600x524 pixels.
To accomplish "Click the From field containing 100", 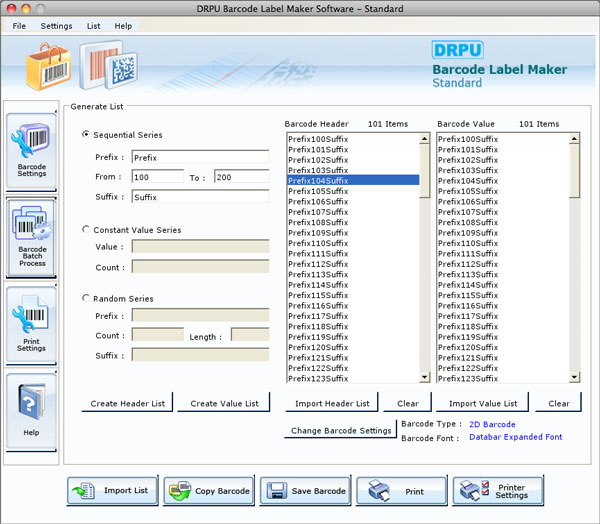I will 158,177.
